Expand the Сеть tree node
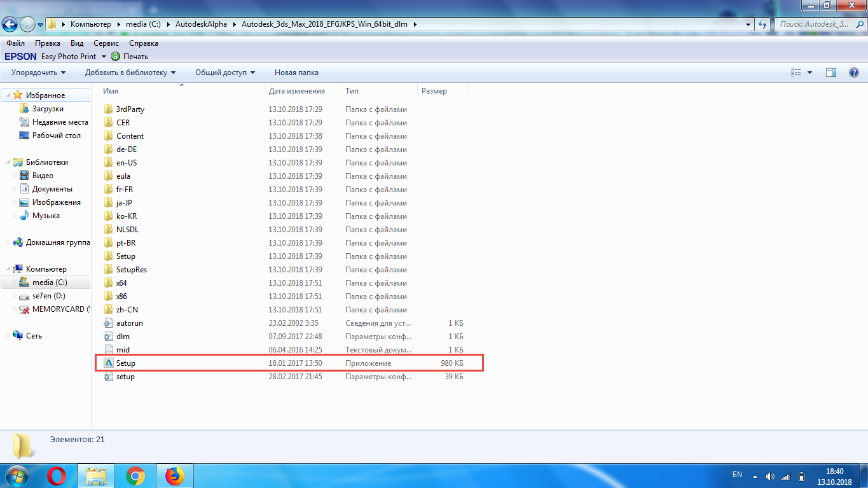Viewport: 868px width, 488px height. click(8, 336)
